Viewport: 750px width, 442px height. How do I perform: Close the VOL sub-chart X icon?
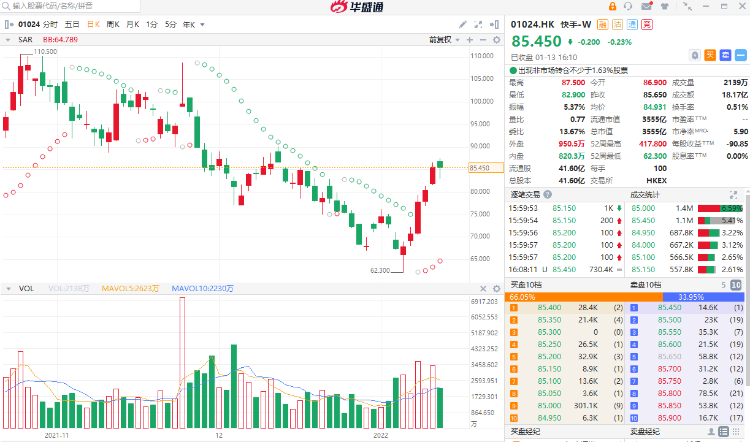pyautogui.click(x=483, y=288)
